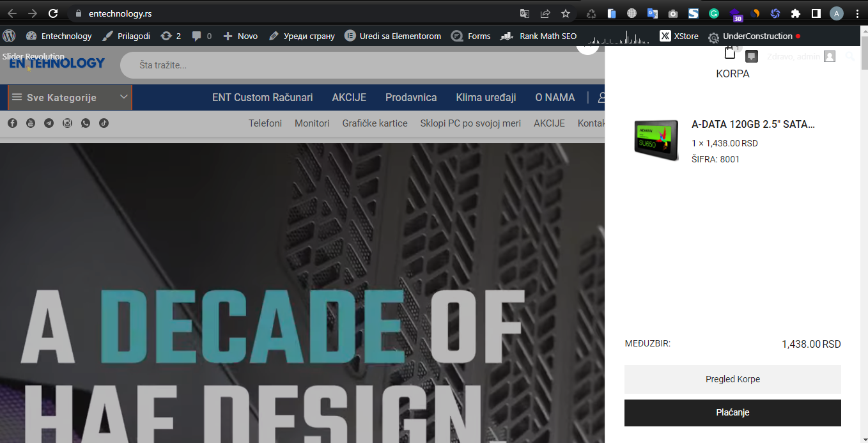Open the Facebook social link
The height and width of the screenshot is (443, 868).
click(x=12, y=123)
